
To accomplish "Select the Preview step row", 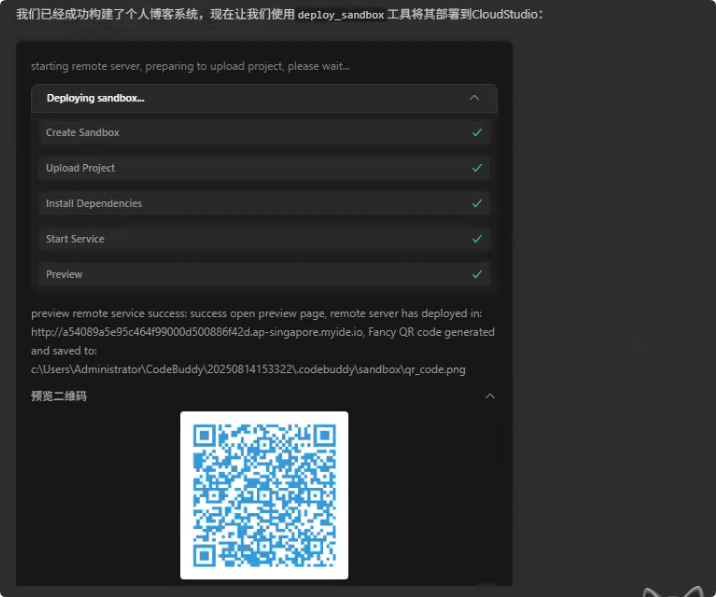I will pos(264,274).
